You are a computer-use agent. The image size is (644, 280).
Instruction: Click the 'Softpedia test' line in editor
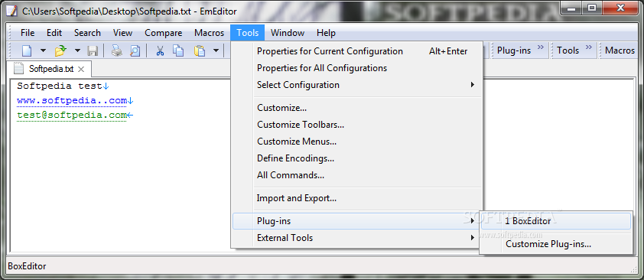pos(60,86)
